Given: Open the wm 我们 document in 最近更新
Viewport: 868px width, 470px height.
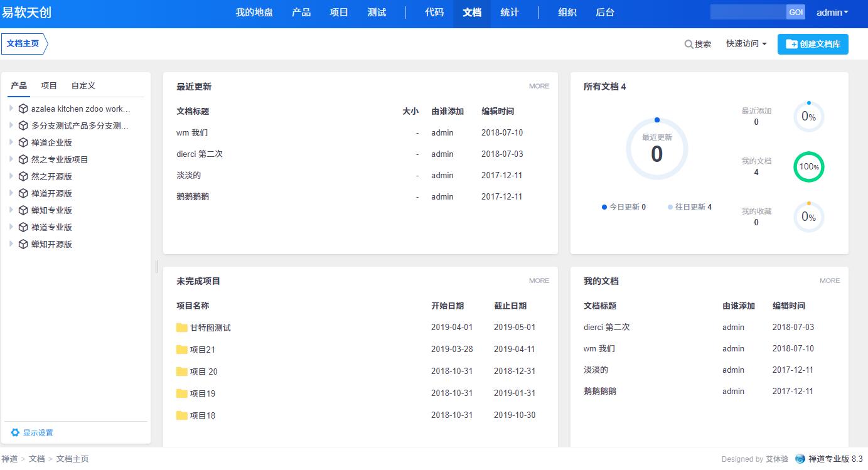Looking at the screenshot, I should [192, 133].
